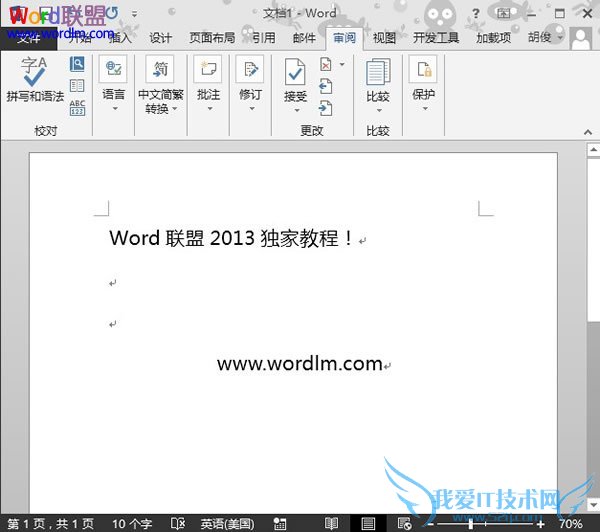The width and height of the screenshot is (600, 532).
Task: Switch to the Mailings (邮件) tab
Action: 304,38
